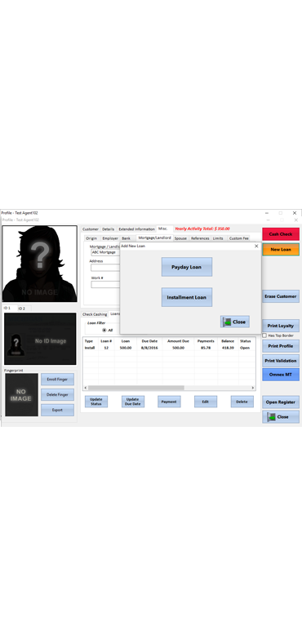Click the Work # input field
The height and width of the screenshot is (644, 302).
tap(105, 284)
